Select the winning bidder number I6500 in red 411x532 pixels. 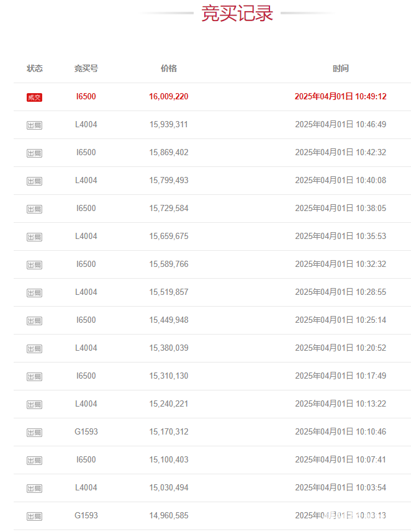click(x=86, y=96)
